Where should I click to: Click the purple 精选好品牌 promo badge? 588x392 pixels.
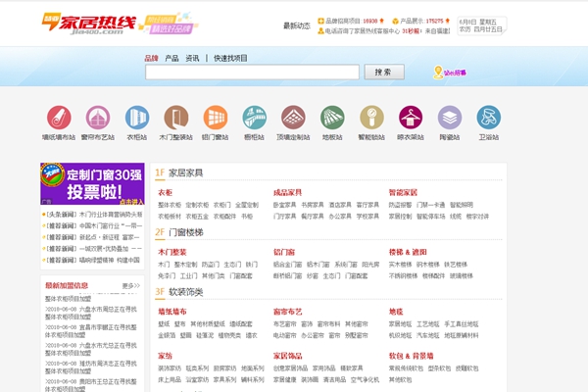tap(171, 28)
